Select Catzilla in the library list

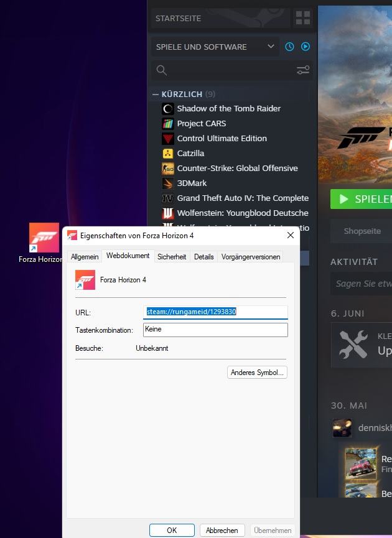190,154
